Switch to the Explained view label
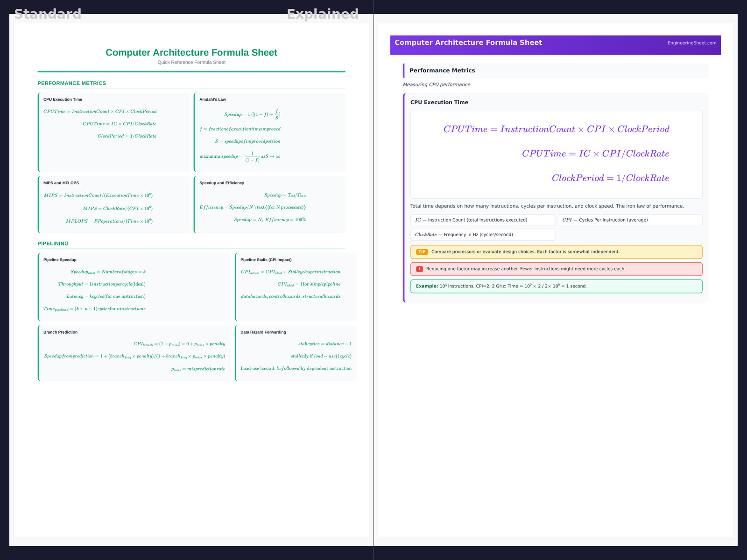Image resolution: width=747 pixels, height=560 pixels. pos(323,14)
